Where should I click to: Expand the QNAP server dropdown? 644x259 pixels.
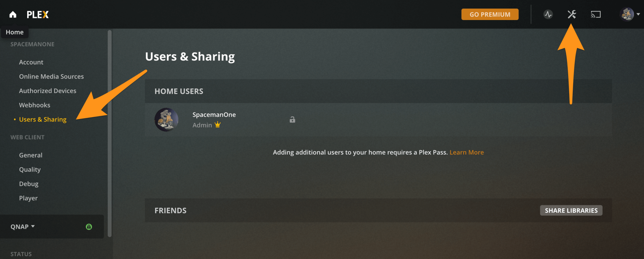point(23,227)
